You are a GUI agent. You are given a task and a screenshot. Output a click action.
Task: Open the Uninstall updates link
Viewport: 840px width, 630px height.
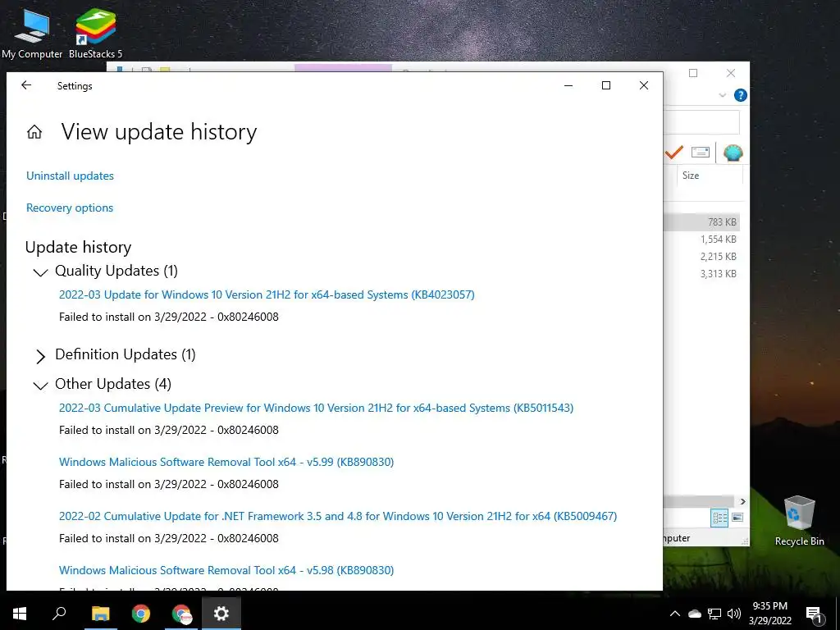coord(71,176)
